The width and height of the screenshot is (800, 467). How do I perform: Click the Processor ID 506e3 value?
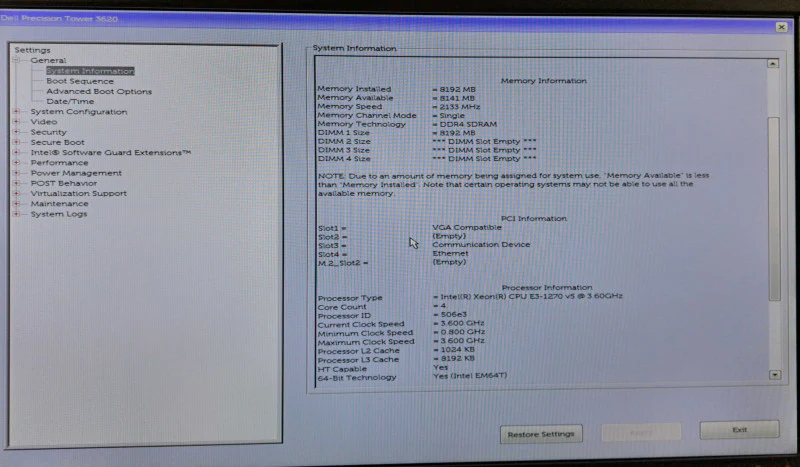coord(450,314)
